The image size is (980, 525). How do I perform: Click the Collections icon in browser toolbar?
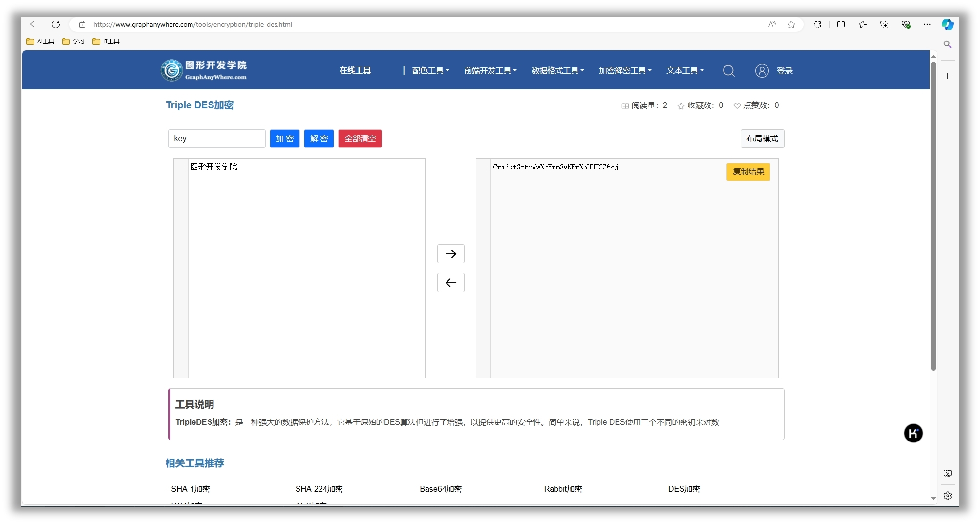click(884, 24)
